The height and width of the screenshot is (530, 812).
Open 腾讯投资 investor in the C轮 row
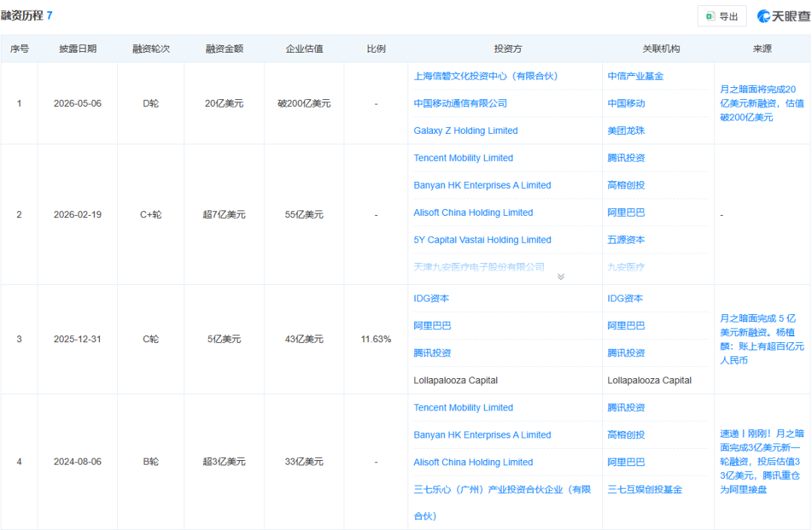(x=432, y=353)
